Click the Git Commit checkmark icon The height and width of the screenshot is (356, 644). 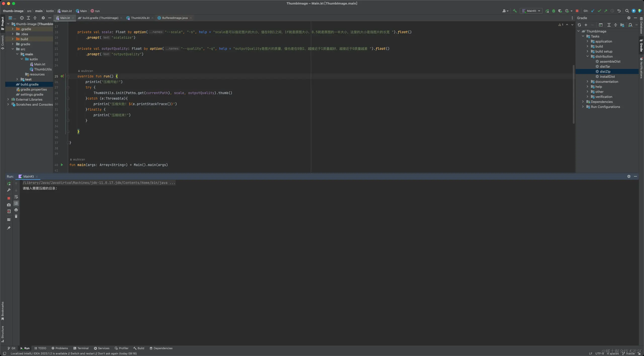coord(599,11)
